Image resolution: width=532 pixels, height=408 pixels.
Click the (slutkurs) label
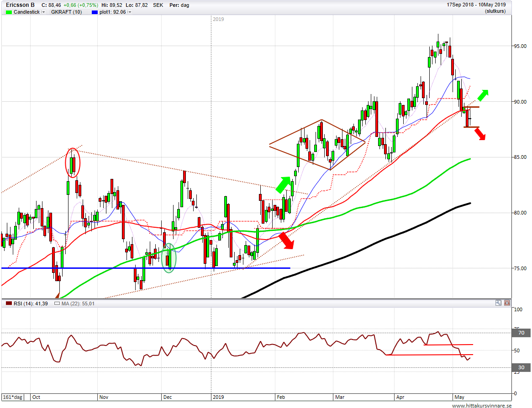495,11
